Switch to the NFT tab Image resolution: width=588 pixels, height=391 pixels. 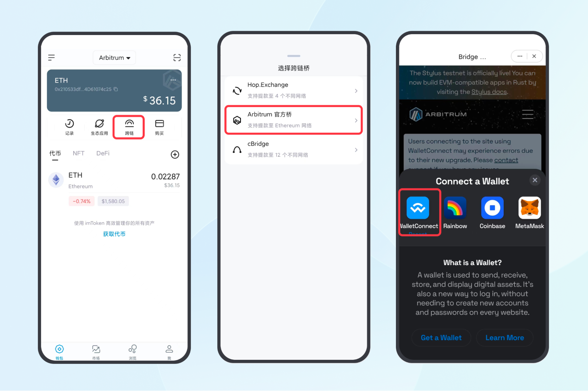click(78, 153)
